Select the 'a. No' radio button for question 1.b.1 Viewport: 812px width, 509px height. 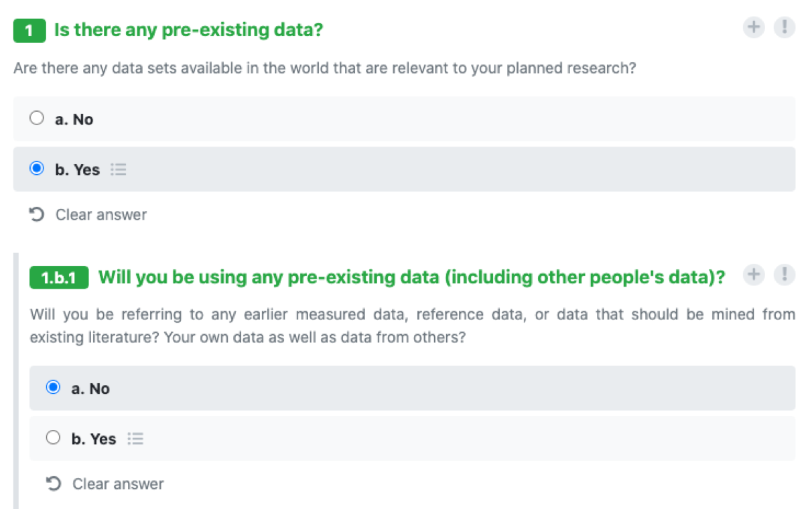[x=54, y=386]
